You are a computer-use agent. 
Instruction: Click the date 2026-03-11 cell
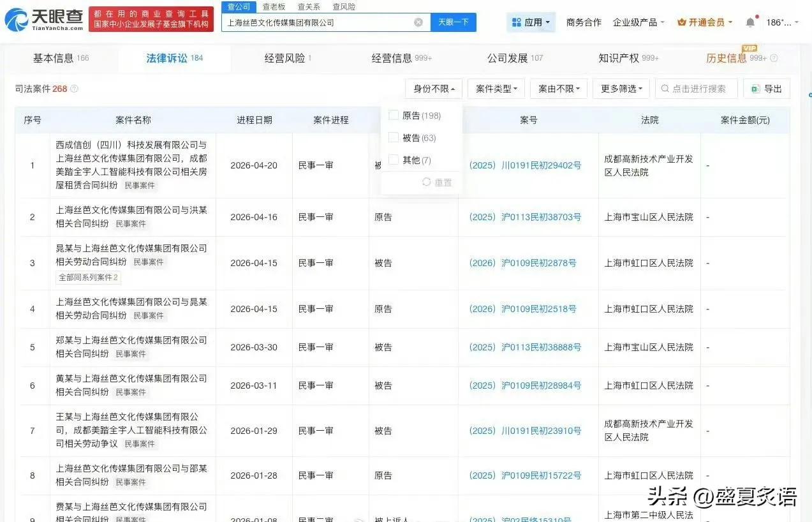tap(254, 385)
